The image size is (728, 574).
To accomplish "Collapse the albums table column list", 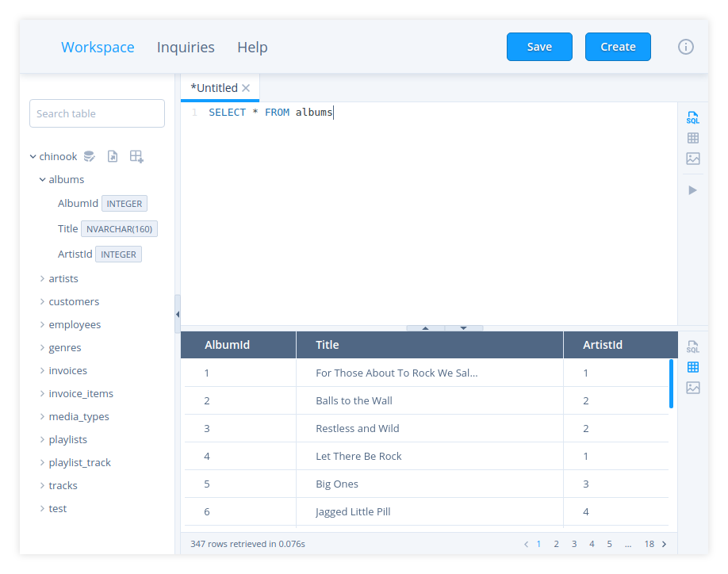I will point(42,179).
